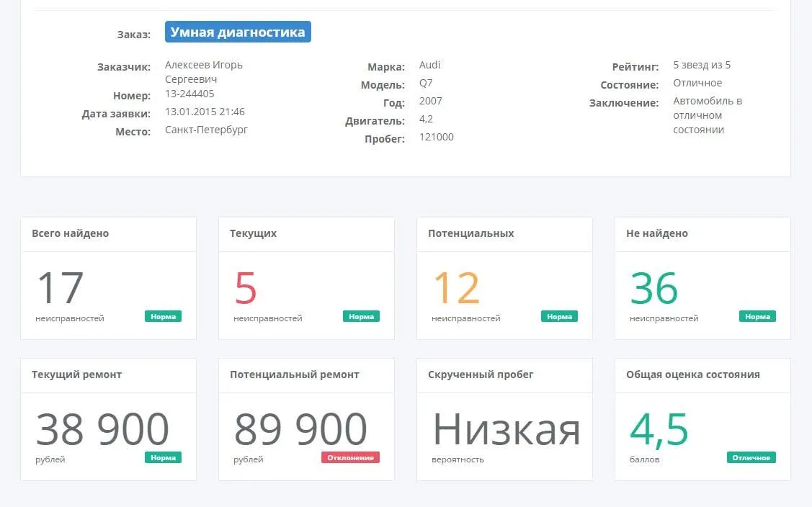Select the Норма badge under Всего найдено
This screenshot has width=812, height=507.
click(x=163, y=316)
